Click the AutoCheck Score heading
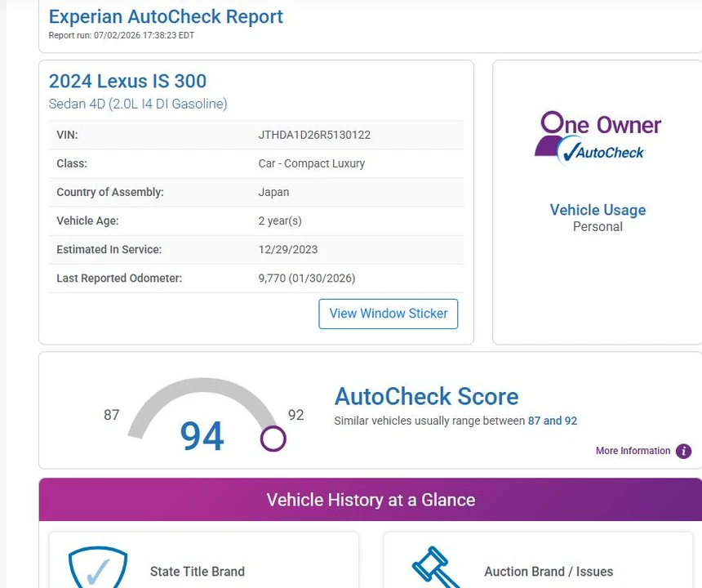This screenshot has height=588, width=702. [x=426, y=396]
